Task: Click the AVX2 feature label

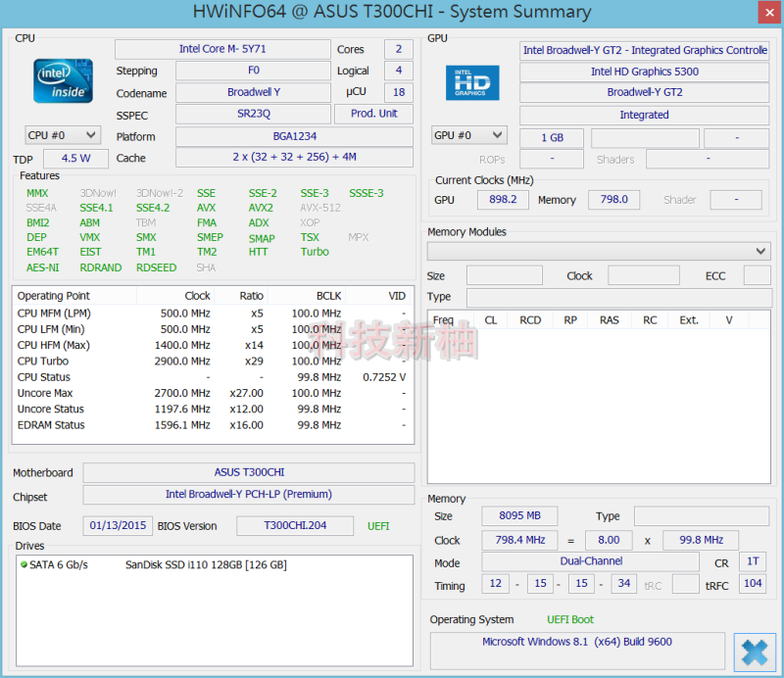Action: 261,208
